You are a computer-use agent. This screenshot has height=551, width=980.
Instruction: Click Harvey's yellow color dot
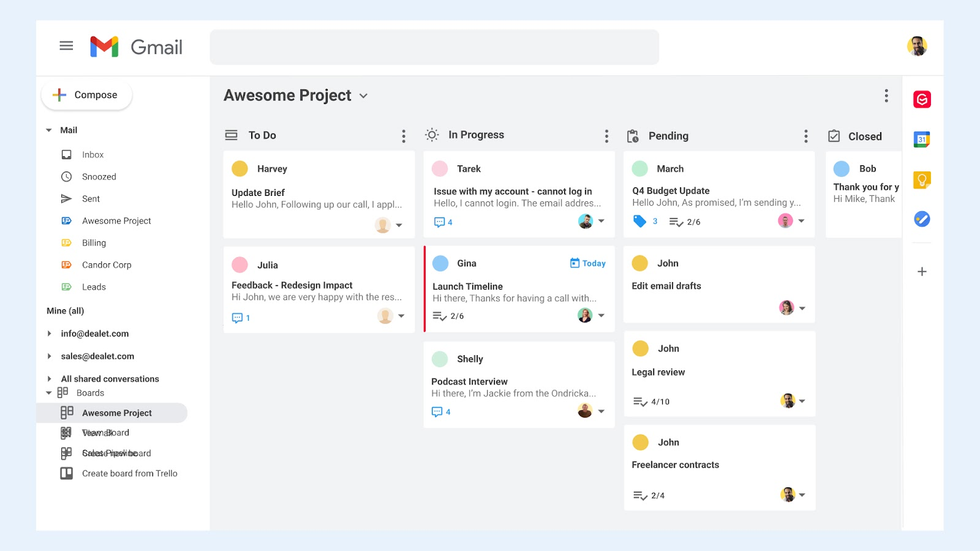point(239,168)
